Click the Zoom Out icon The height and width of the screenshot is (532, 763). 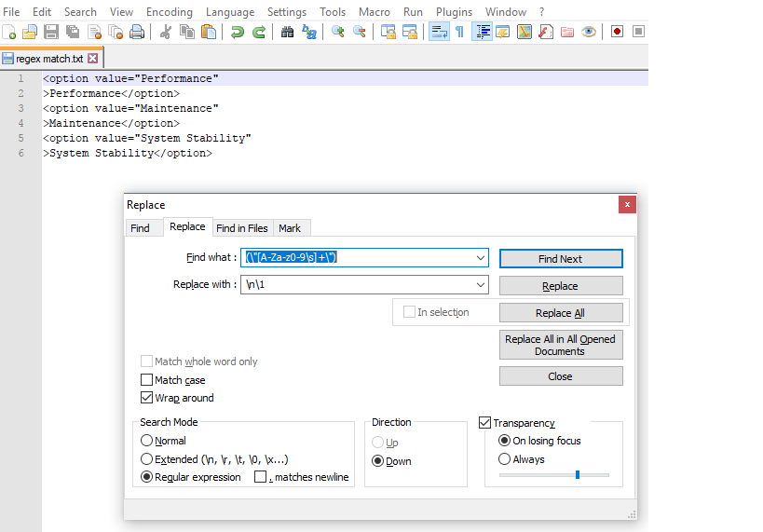359,32
